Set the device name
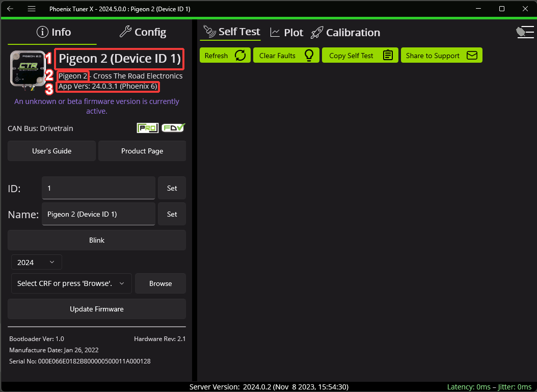 (x=172, y=214)
